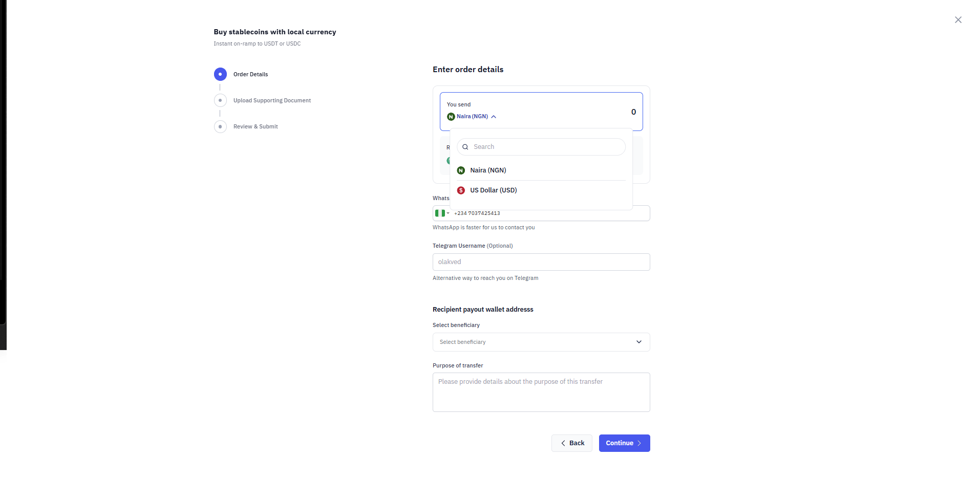
Task: Click the Order Details step label
Action: (x=251, y=74)
